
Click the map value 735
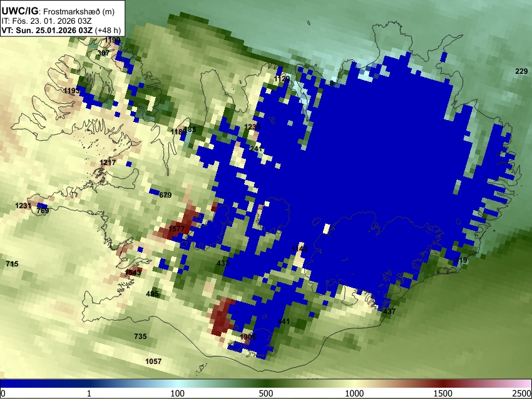(x=140, y=336)
